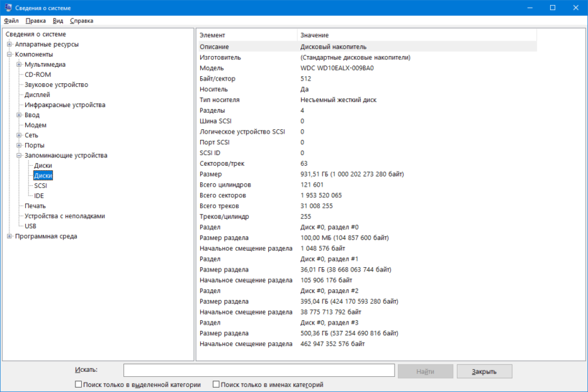The width and height of the screenshot is (588, 392).
Task: Open the Файл menu
Action: 11,21
